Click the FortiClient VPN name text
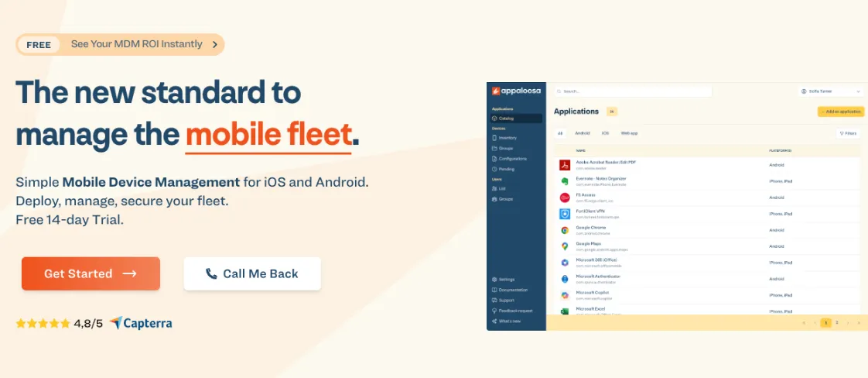Screen dimensions: 868x378 [x=591, y=211]
